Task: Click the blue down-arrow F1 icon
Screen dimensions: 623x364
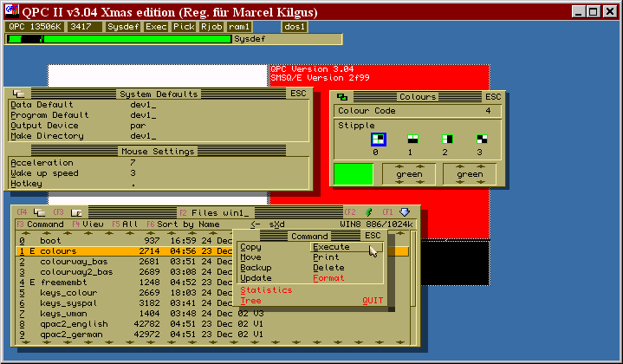Action: pyautogui.click(x=404, y=212)
